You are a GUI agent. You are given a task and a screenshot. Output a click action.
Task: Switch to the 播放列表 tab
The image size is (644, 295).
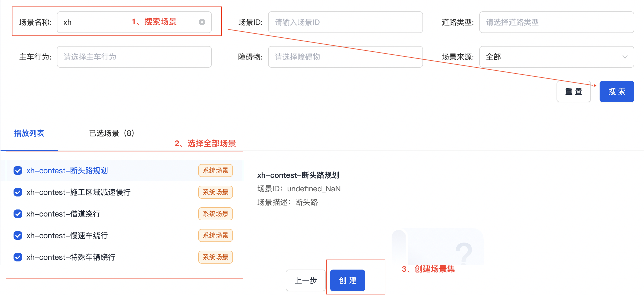(29, 133)
